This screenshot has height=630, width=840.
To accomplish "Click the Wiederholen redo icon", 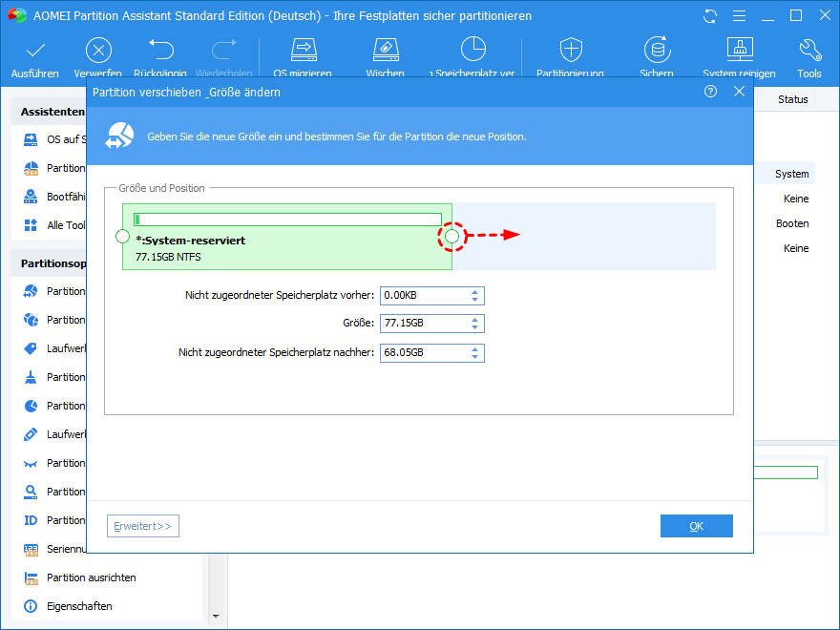I will [x=224, y=50].
